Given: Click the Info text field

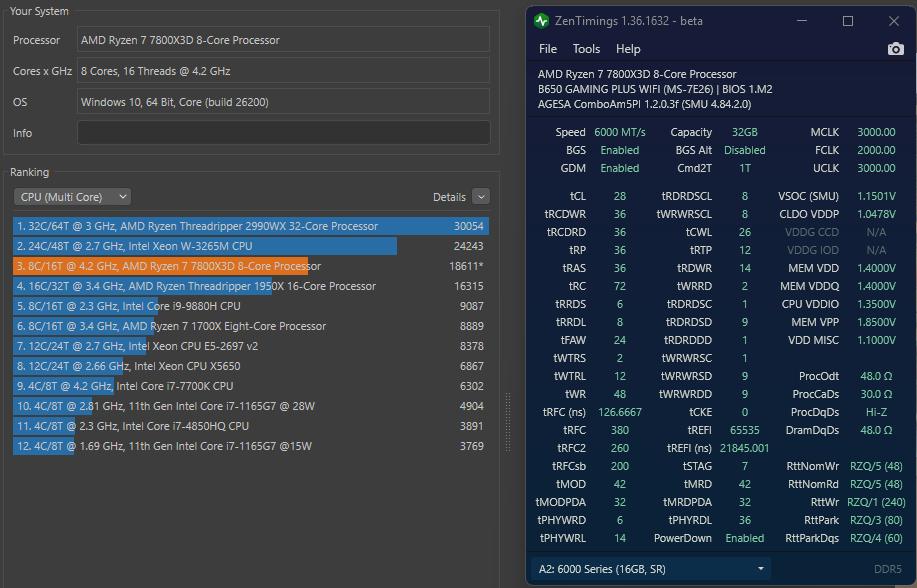Looking at the screenshot, I should (x=283, y=133).
